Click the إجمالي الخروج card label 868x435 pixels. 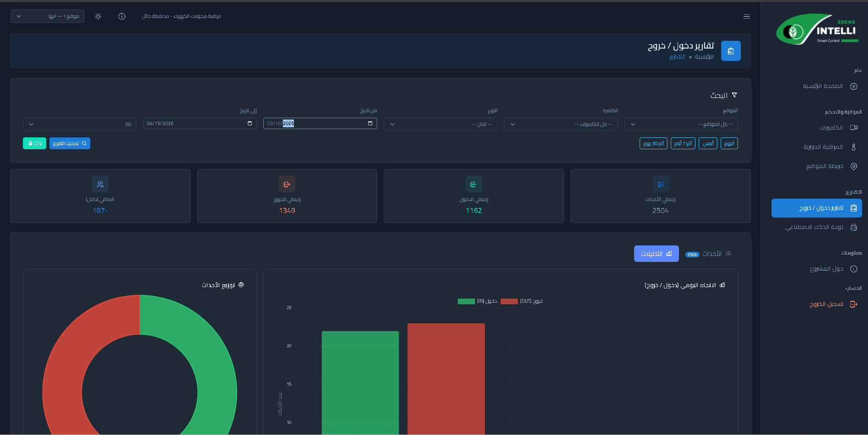click(287, 199)
